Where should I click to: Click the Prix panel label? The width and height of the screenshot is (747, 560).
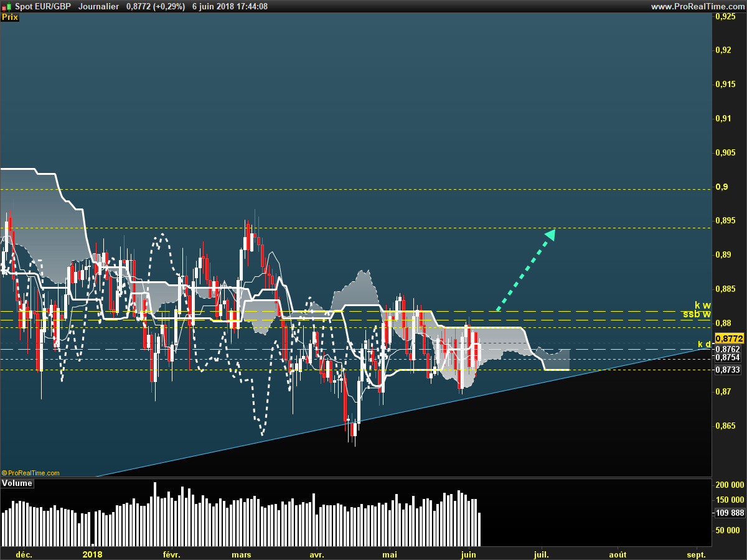click(10, 17)
